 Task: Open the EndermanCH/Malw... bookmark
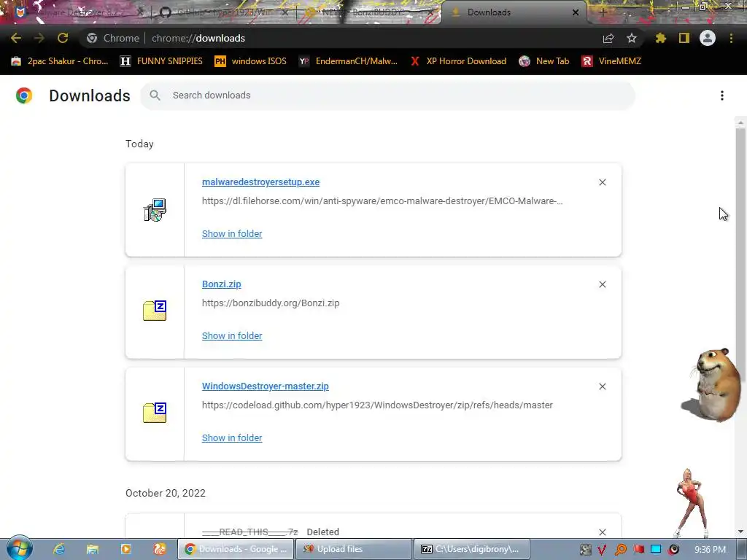[348, 61]
